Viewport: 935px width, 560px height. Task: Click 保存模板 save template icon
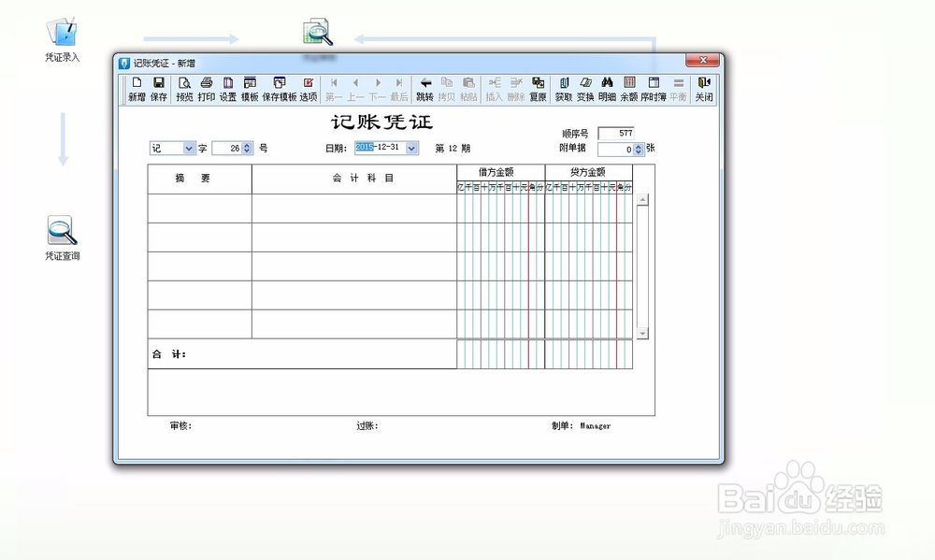pos(279,89)
